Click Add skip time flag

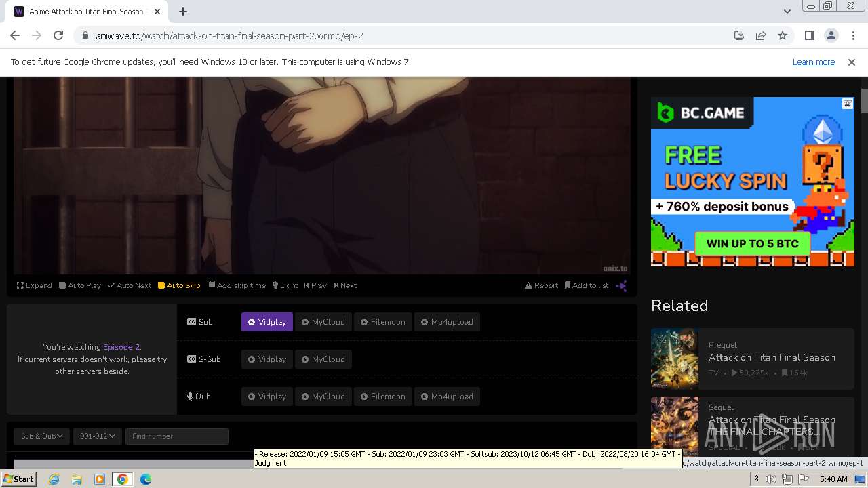coord(237,285)
